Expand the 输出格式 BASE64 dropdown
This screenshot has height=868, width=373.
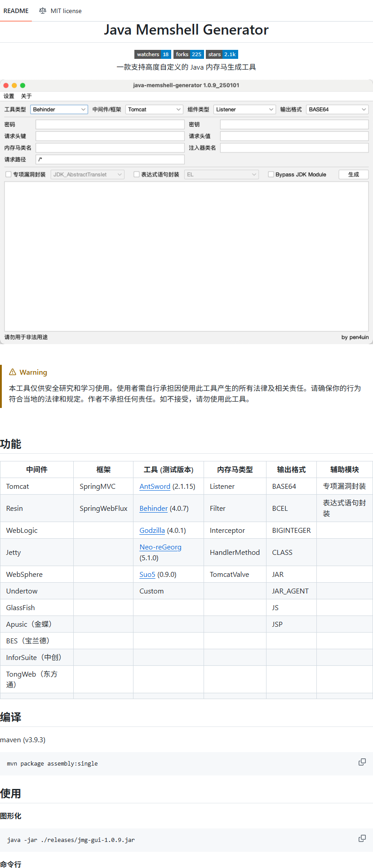click(337, 109)
